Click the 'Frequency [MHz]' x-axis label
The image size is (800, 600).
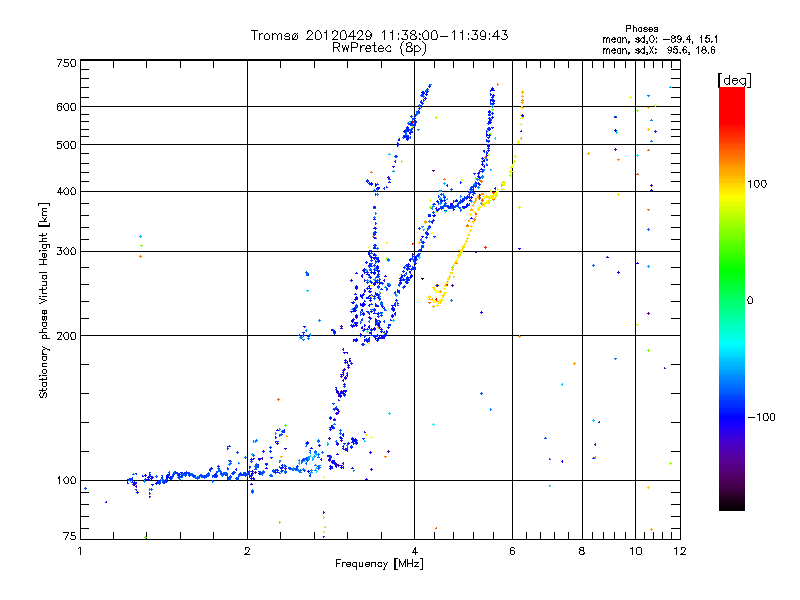click(379, 564)
